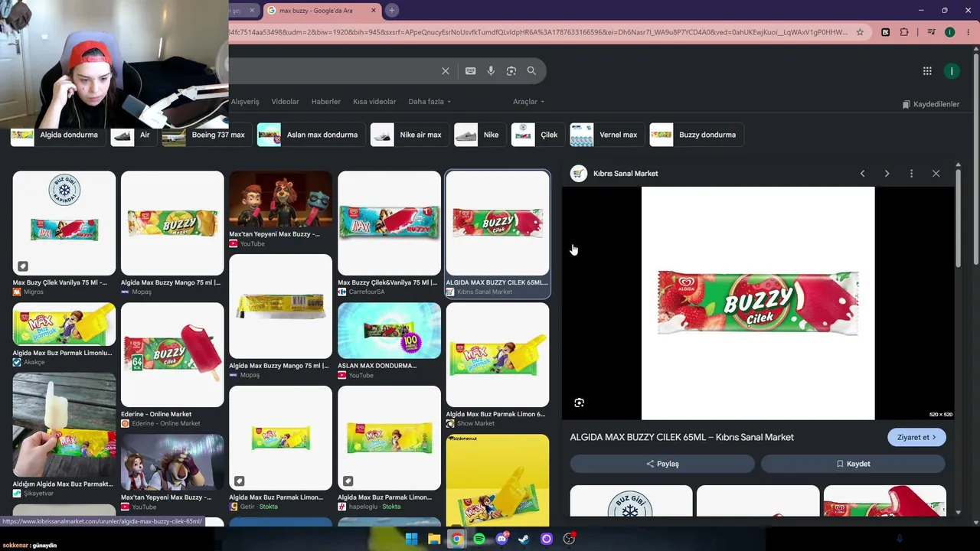The height and width of the screenshot is (551, 980).
Task: Click the Kıbrıs Sanal Market site logo
Action: click(579, 174)
